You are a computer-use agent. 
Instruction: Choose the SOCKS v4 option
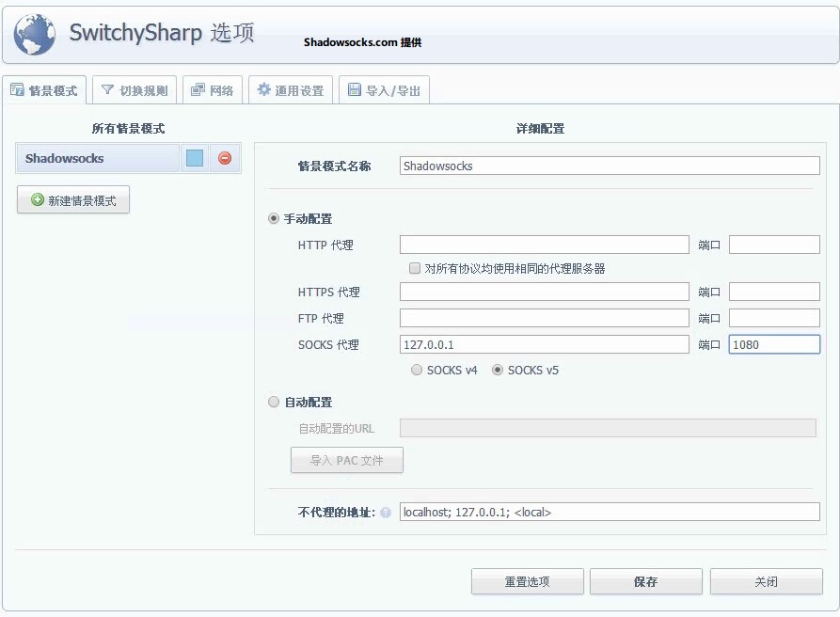[x=417, y=371]
